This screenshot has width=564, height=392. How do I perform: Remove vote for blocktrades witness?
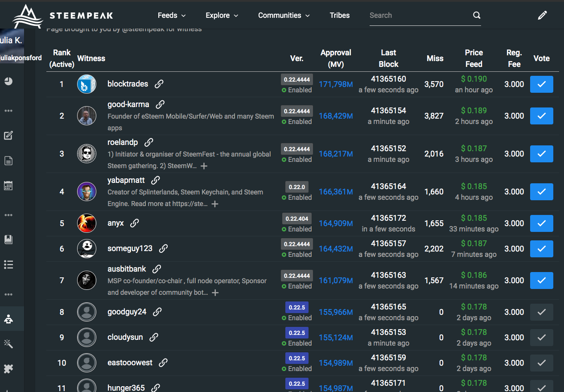(542, 84)
